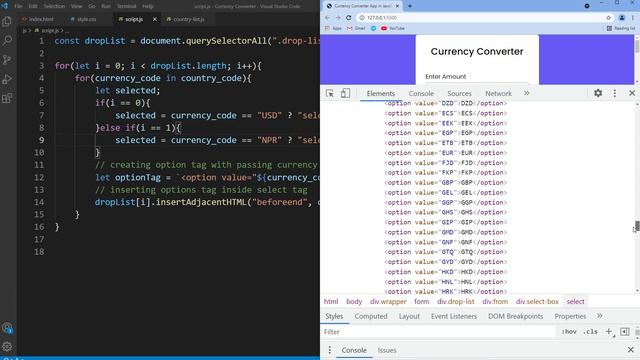Open the Styles pane tab

334,316
